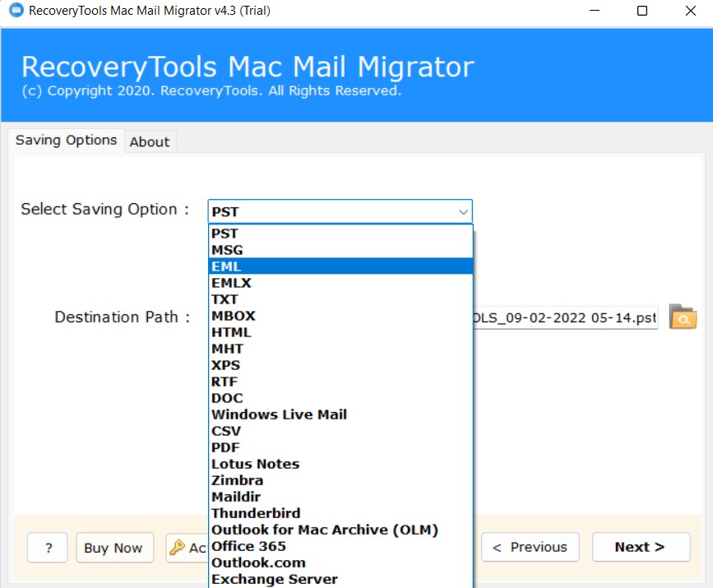This screenshot has height=588, width=713.
Task: Select Zimbra saving option
Action: point(340,480)
